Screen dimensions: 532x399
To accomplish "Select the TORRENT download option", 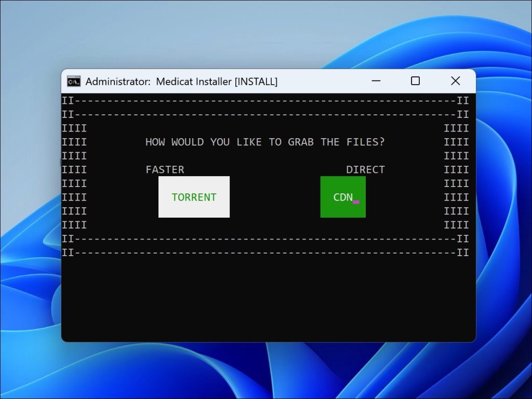I will tap(194, 197).
